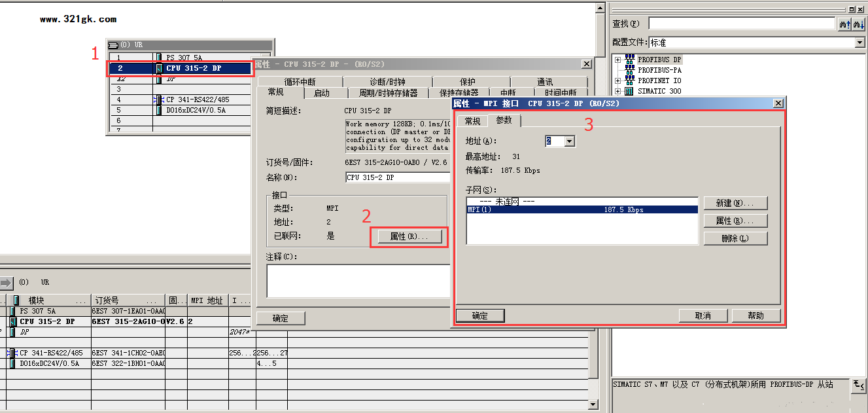This screenshot has width=868, height=413.
Task: Click the station window scroll-up arrow
Action: pyautogui.click(x=599, y=8)
